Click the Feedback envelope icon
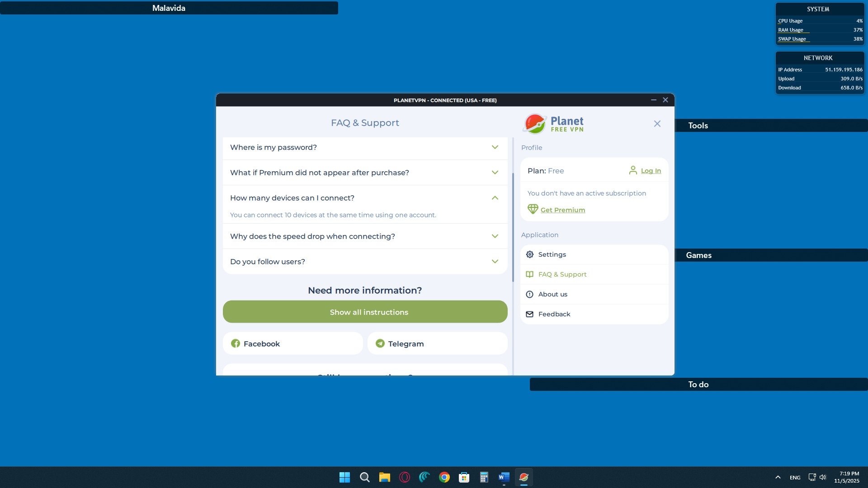The image size is (868, 488). pyautogui.click(x=530, y=314)
